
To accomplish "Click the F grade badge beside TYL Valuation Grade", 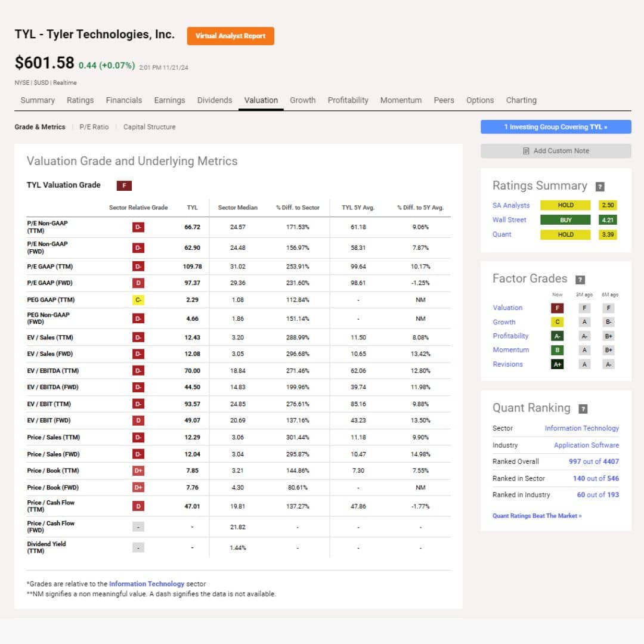I will (124, 185).
